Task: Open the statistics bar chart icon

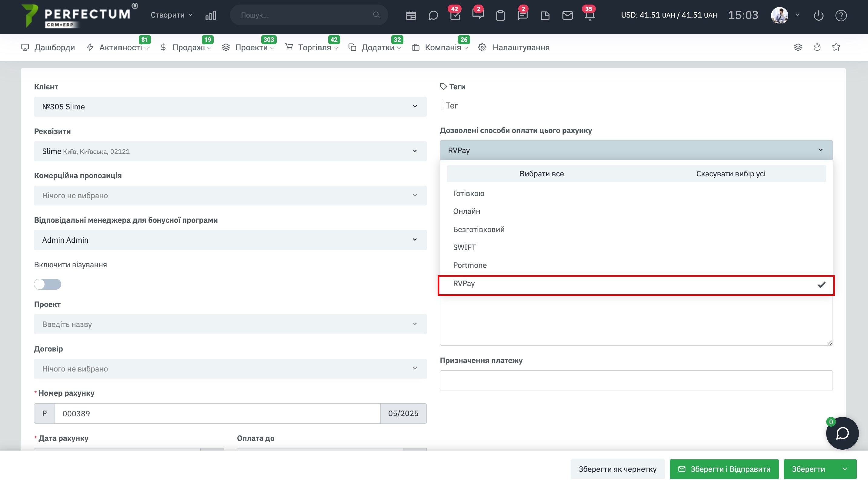Action: [x=211, y=15]
